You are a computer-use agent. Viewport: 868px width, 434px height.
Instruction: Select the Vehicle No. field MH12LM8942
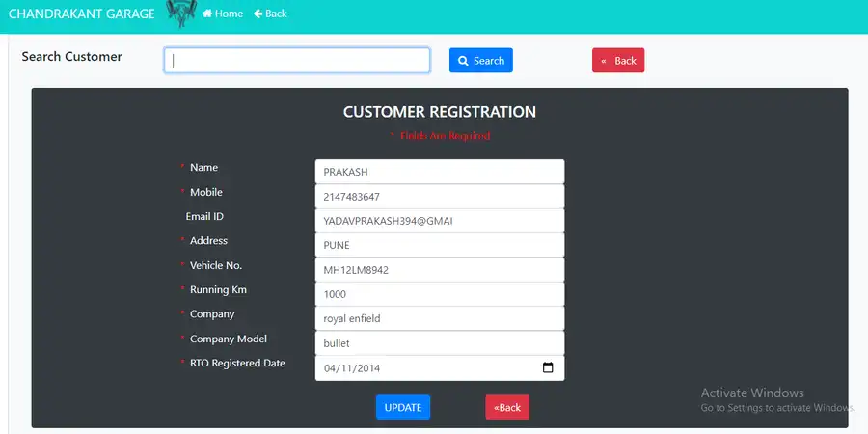click(x=439, y=270)
